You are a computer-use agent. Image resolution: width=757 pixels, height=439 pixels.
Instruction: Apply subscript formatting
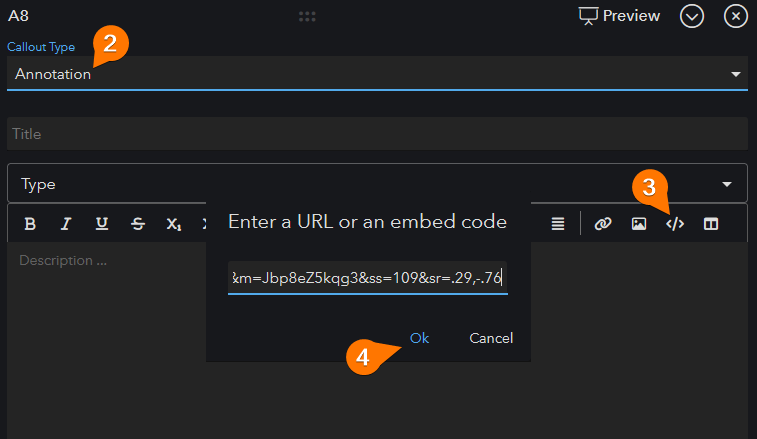(x=173, y=224)
